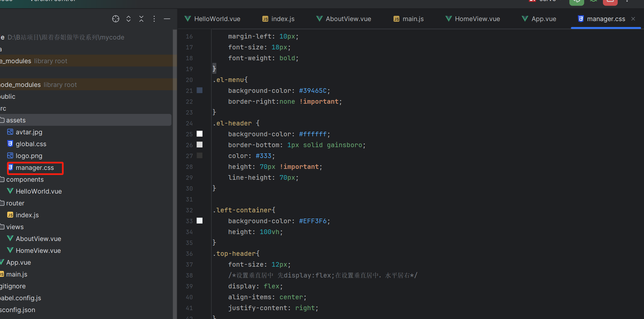
Task: Switch to the HomeView.vue tab
Action: (473, 19)
